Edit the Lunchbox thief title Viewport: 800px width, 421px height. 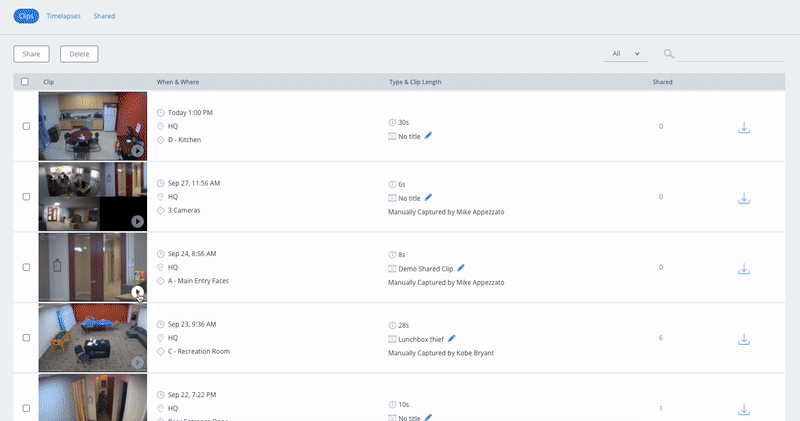(x=452, y=338)
